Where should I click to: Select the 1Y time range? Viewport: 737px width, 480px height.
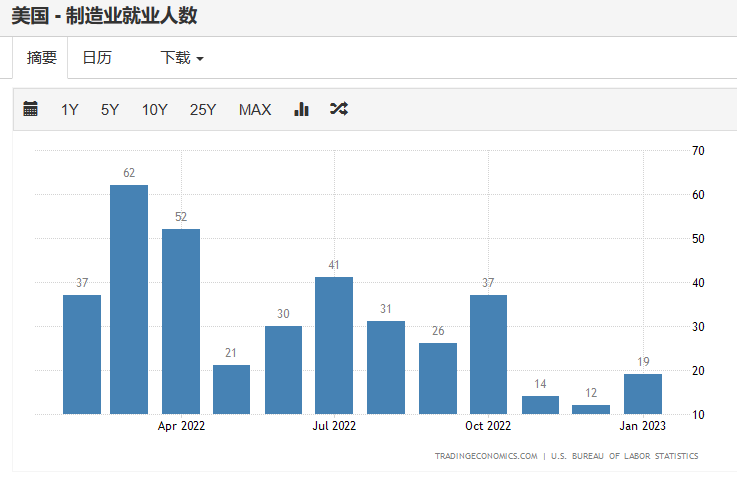coord(70,110)
